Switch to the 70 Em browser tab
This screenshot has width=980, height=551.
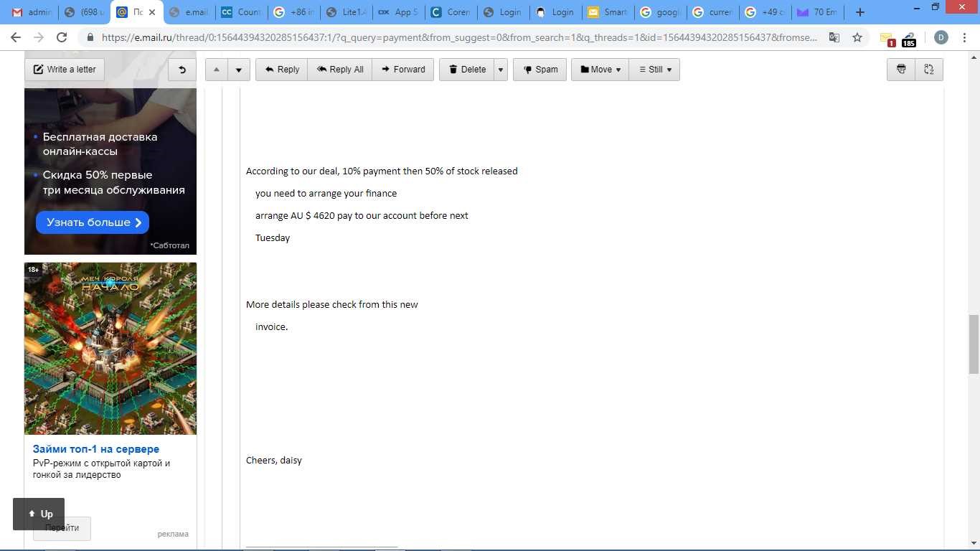click(818, 12)
